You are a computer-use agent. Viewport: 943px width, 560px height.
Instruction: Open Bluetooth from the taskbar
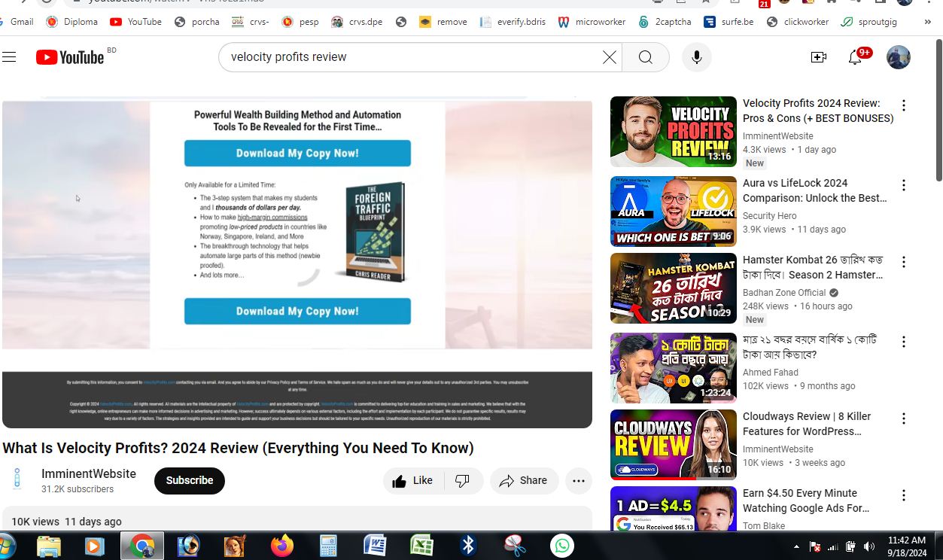(469, 546)
